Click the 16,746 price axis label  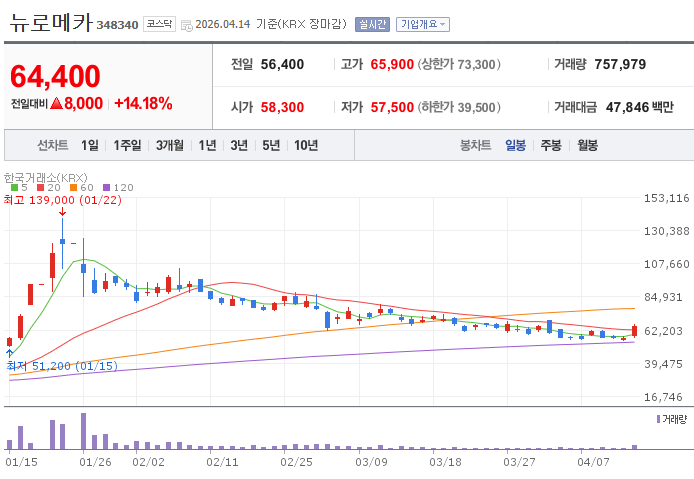pos(663,397)
